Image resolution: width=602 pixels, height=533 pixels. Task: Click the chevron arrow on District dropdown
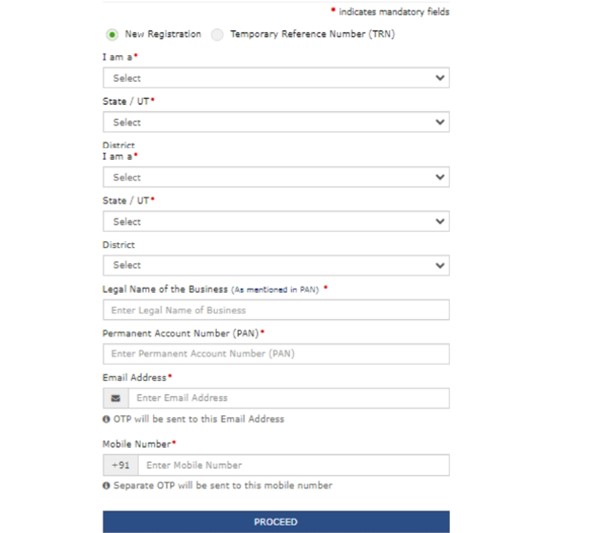coord(440,266)
